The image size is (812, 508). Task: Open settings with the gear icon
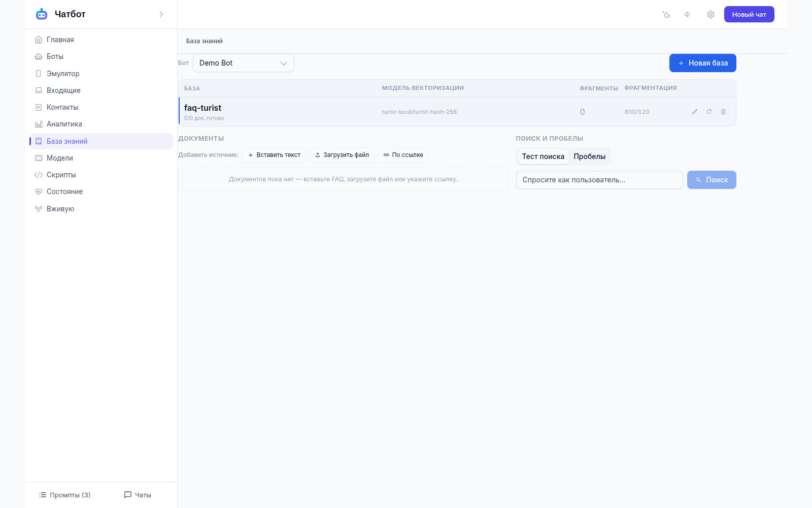click(x=710, y=15)
